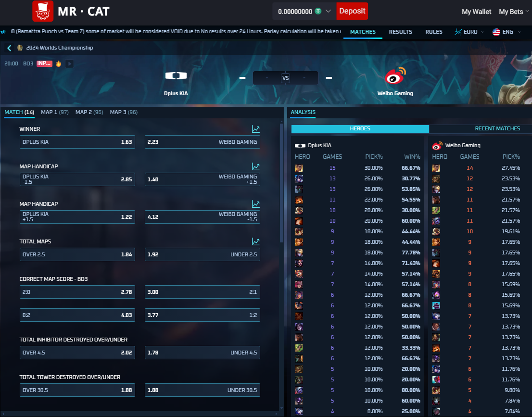Click the Weibo Gaming team logo
Viewport: 532px width, 417px height.
[x=395, y=77]
